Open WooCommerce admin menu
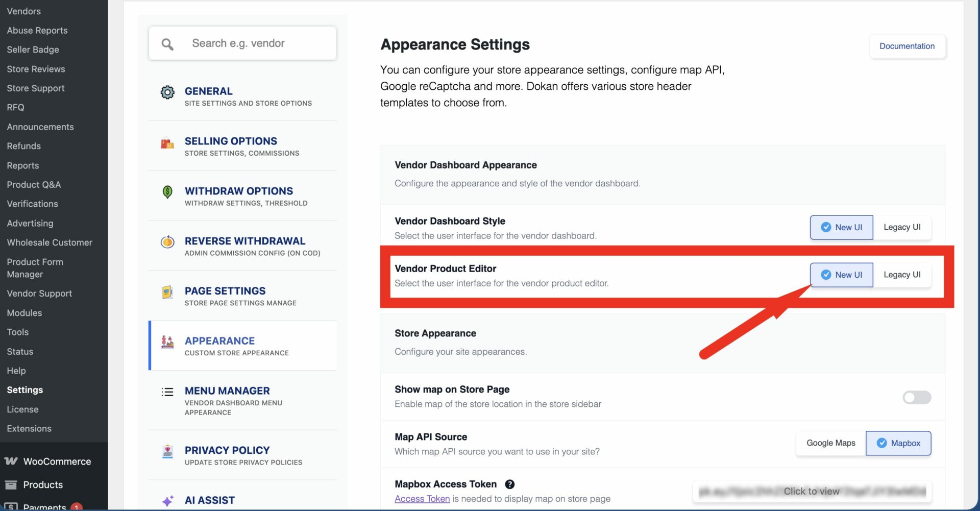980x511 pixels. (x=54, y=461)
